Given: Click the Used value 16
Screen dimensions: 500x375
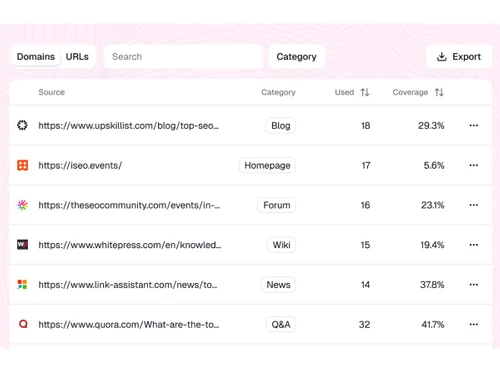Looking at the screenshot, I should (365, 205).
